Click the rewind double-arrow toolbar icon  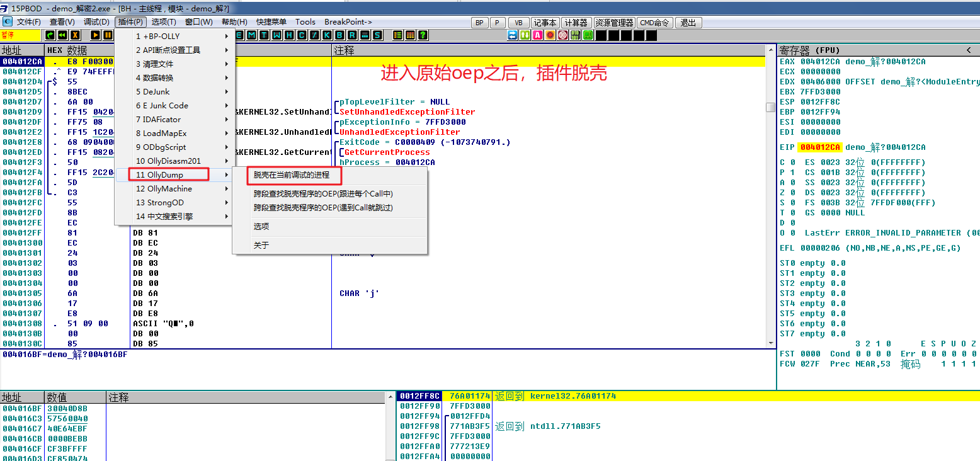pos(63,35)
